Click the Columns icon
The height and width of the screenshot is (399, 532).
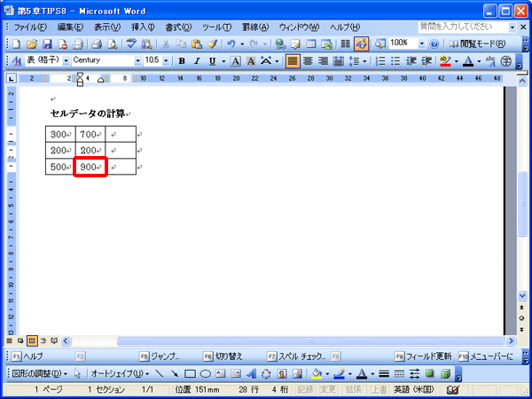pos(346,43)
